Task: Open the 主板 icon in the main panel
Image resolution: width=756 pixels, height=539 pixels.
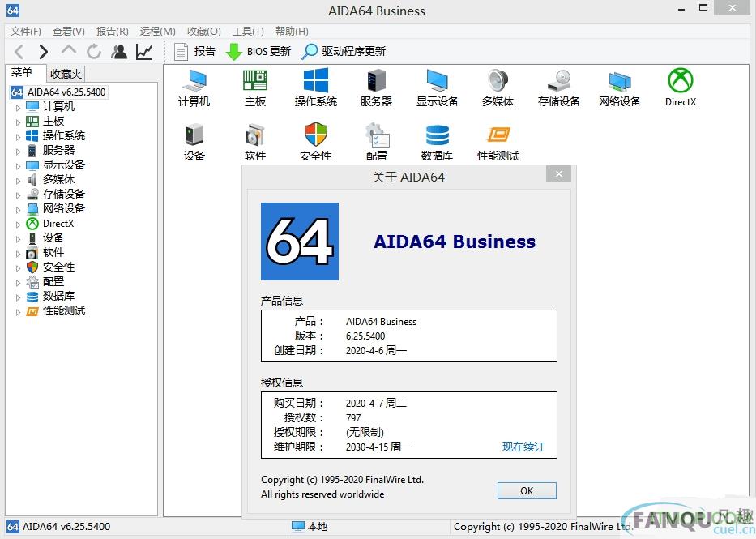Action: [255, 88]
